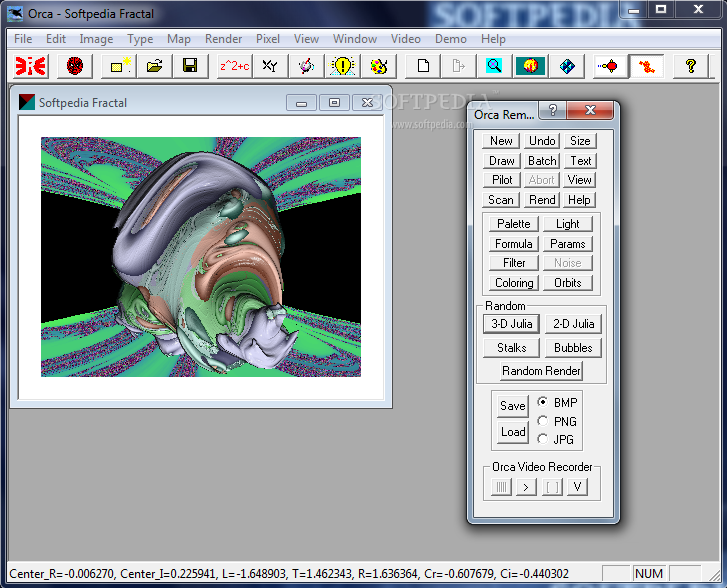Generate a random 3-D Julia
This screenshot has height=588, width=727.
point(511,324)
